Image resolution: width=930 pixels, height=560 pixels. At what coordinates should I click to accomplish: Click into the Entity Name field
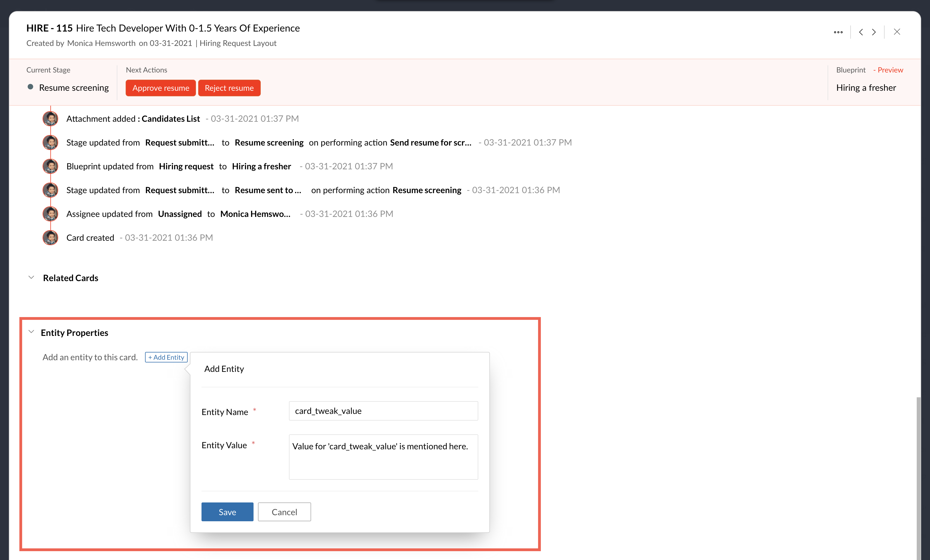pyautogui.click(x=383, y=411)
